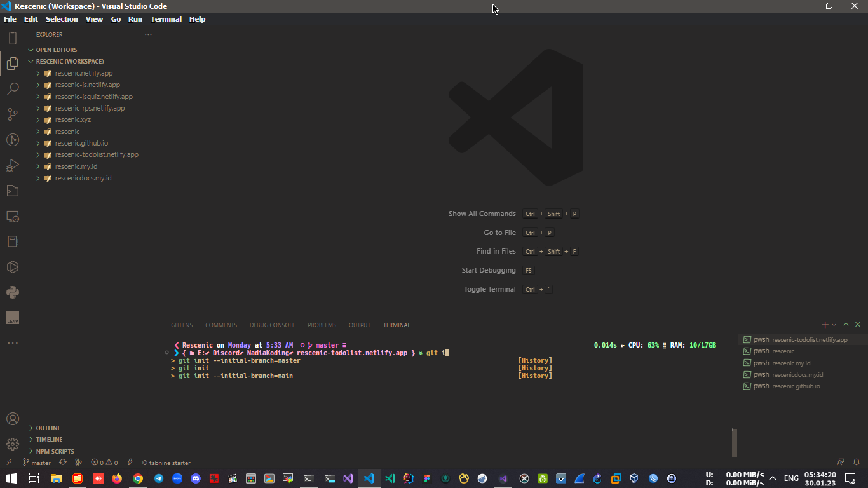Open the phone-shaped icon atop activity bar
This screenshot has width=868, height=488.
click(x=12, y=38)
